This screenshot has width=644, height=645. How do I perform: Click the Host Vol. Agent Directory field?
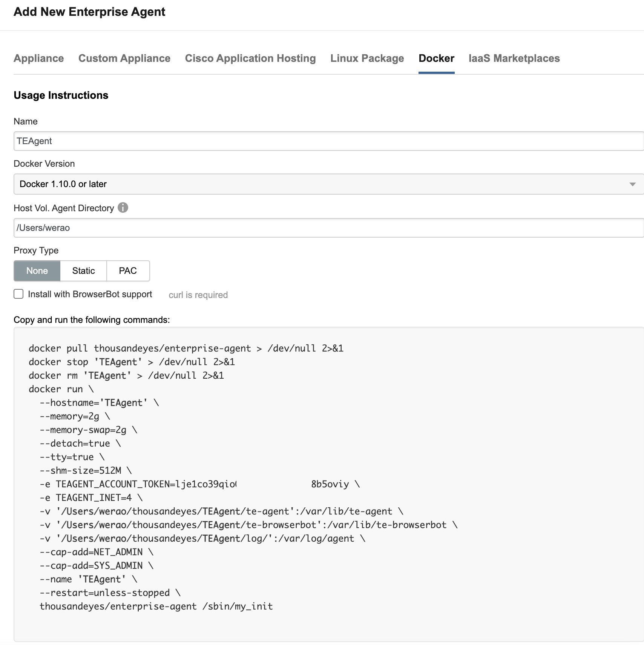click(329, 228)
